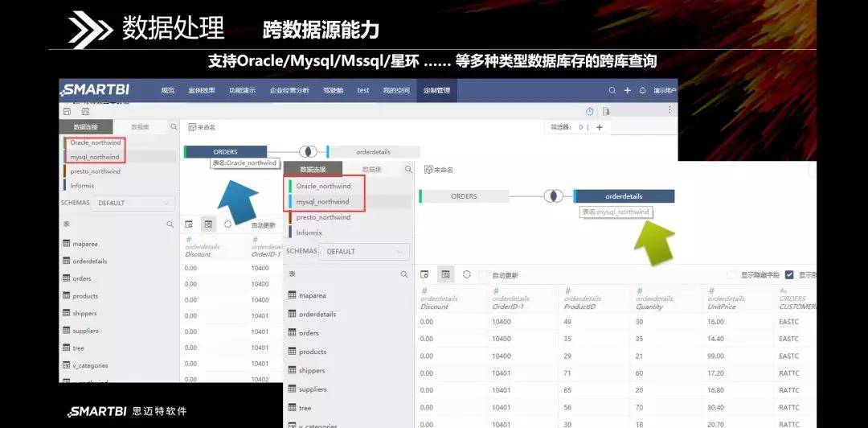
Task: Click the 演示用户 user label
Action: [x=665, y=90]
